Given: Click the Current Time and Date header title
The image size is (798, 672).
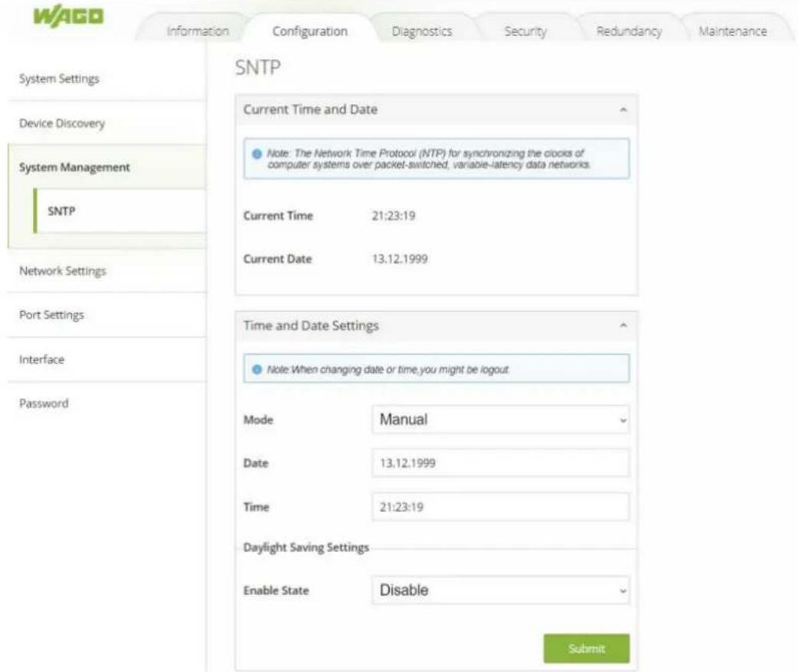Looking at the screenshot, I should 310,109.
